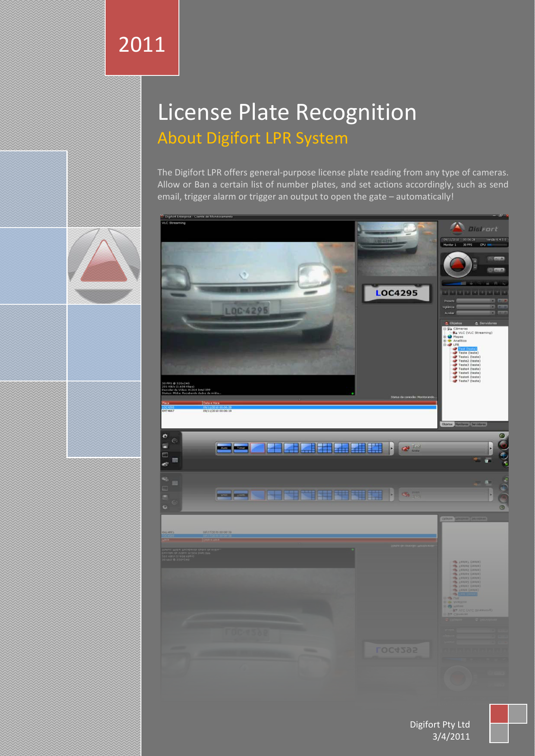Open settings gear in bottom toolbar
Screen dimensions: 535x756
(165, 436)
